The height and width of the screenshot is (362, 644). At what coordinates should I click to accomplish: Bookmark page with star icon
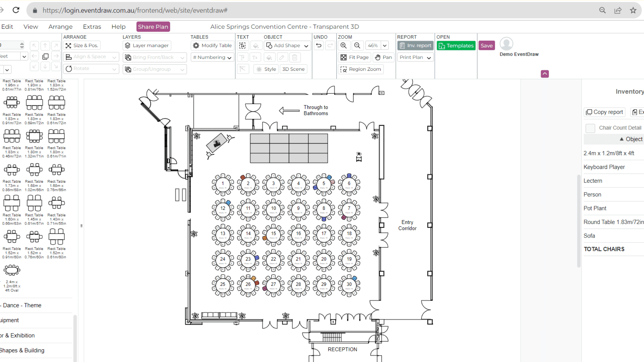tap(633, 10)
